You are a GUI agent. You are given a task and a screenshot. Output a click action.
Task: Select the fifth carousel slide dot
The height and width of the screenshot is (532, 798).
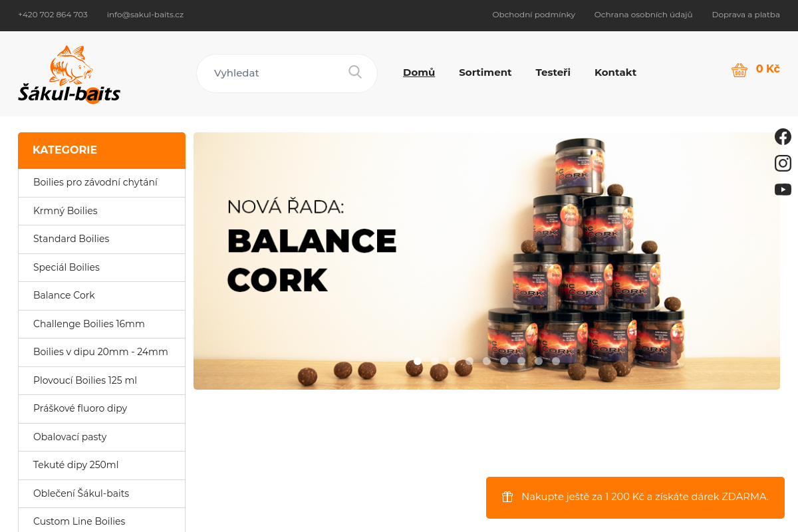click(487, 361)
